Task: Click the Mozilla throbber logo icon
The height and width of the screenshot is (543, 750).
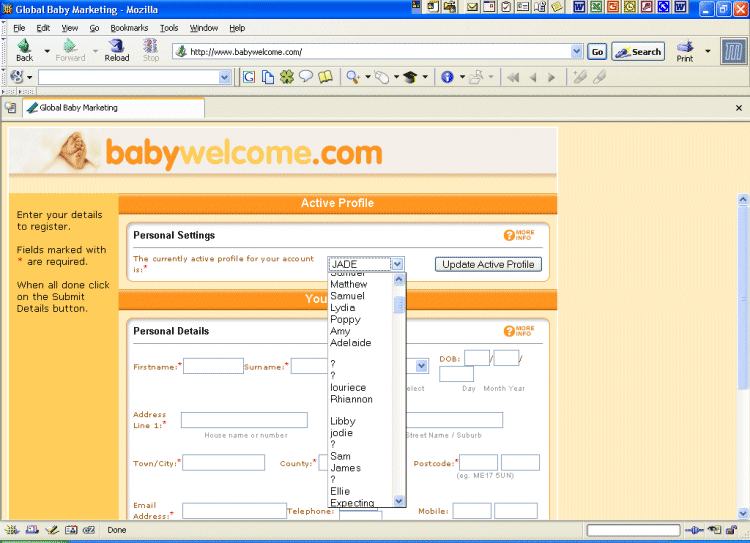Action: pyautogui.click(x=733, y=52)
